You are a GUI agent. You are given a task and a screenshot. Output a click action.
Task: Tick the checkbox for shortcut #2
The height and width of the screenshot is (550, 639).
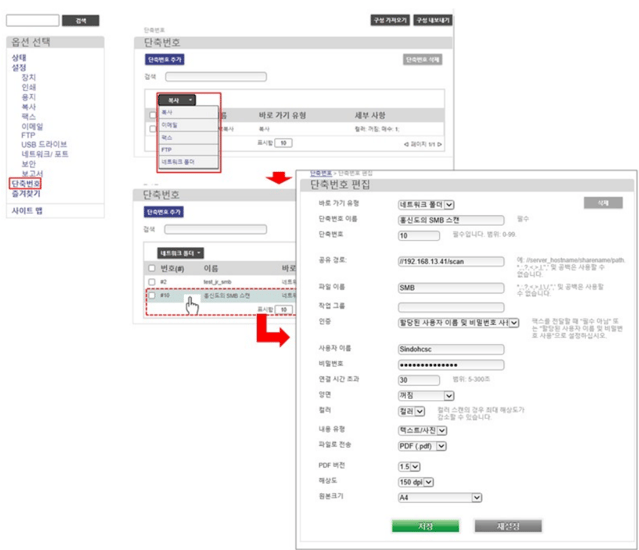152,282
